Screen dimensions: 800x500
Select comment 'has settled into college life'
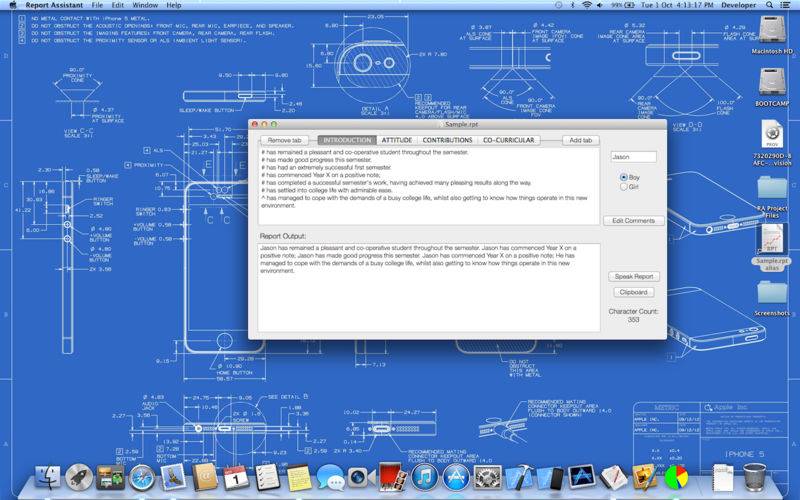(x=327, y=190)
